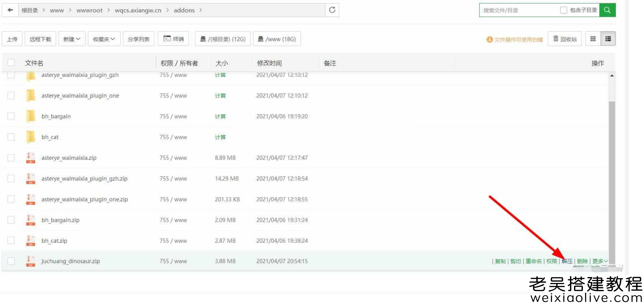The image size is (644, 304).
Task: Calculate size (计算) of bh_bargain folder
Action: click(x=220, y=116)
